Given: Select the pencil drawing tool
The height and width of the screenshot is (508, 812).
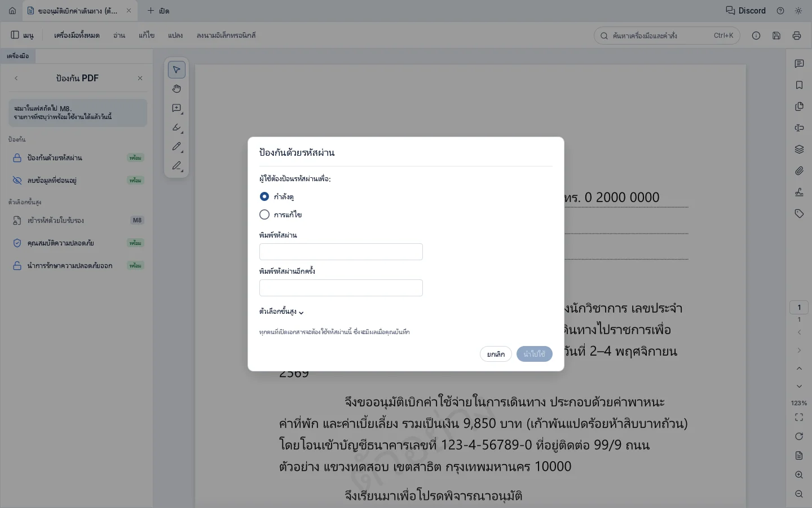Looking at the screenshot, I should pyautogui.click(x=176, y=146).
